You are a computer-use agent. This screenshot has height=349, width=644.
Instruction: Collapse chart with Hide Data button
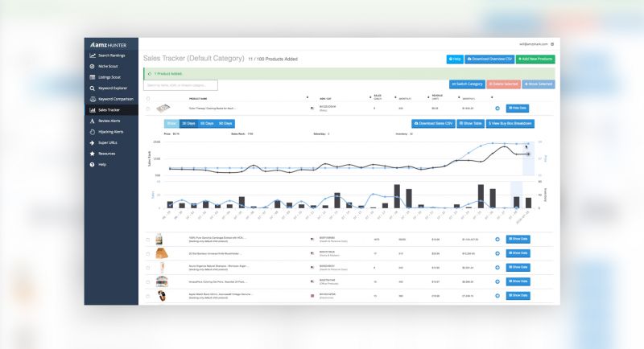tap(518, 108)
